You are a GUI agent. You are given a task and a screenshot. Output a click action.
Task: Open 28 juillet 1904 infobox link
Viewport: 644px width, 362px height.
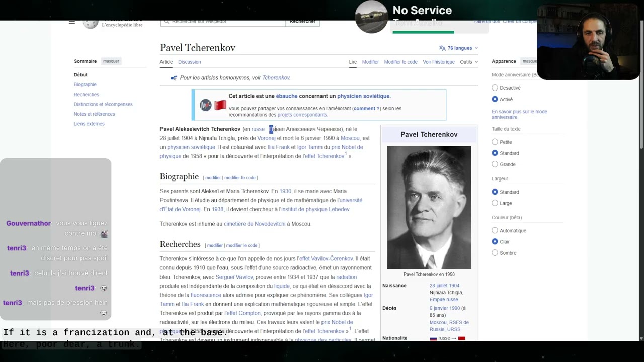444,286
